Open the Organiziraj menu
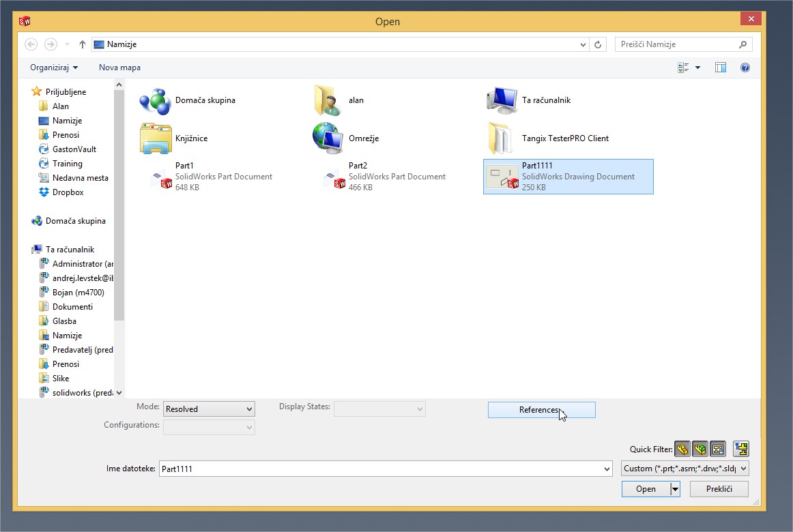Image resolution: width=793 pixels, height=532 pixels. tap(54, 68)
